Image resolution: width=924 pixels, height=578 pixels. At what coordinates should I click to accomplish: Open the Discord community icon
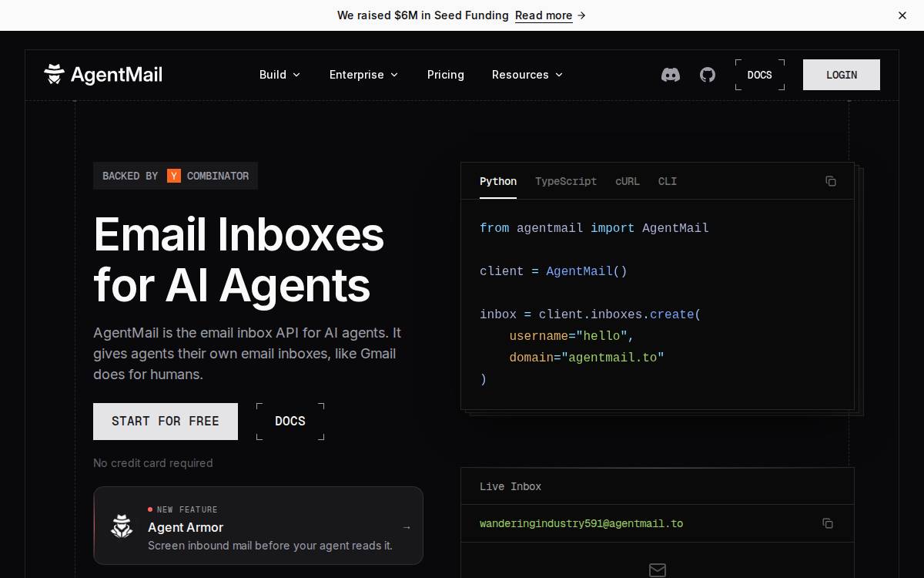tap(671, 75)
